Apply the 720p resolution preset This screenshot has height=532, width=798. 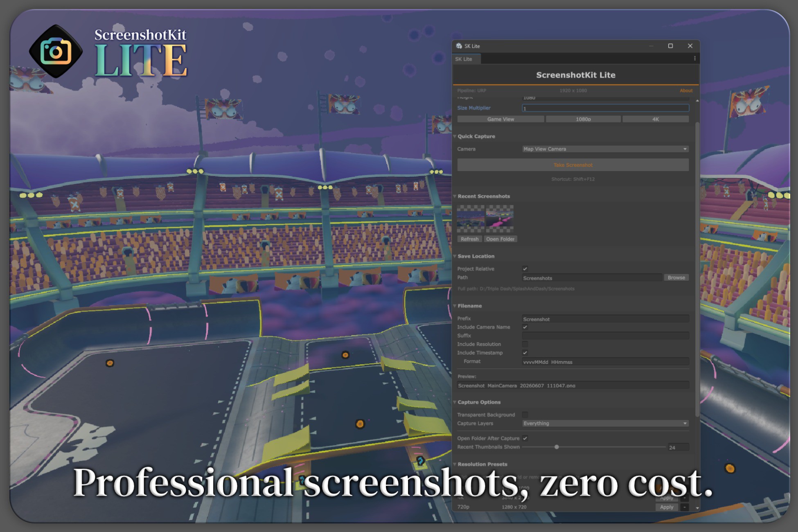pyautogui.click(x=666, y=507)
